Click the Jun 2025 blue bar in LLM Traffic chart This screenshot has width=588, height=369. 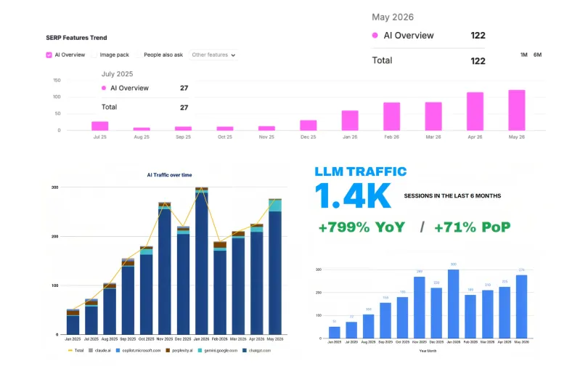[x=335, y=333]
